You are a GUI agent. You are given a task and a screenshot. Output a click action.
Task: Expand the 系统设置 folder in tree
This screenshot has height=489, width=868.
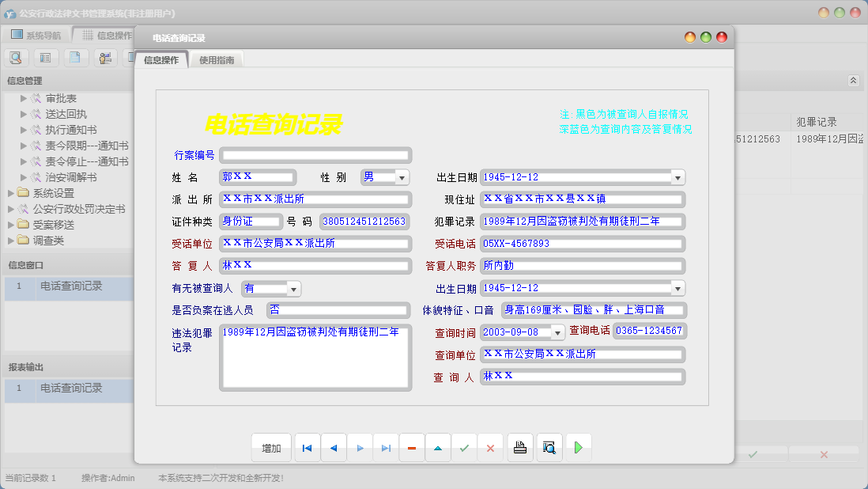click(x=11, y=193)
